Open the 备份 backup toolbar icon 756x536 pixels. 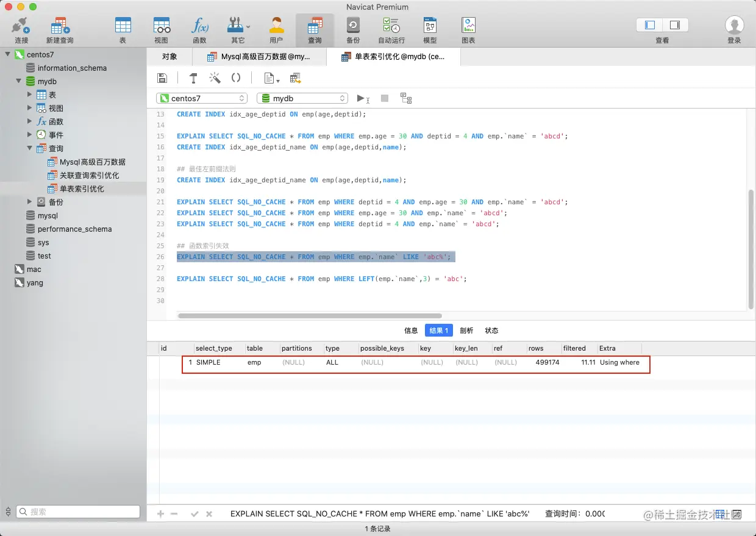click(353, 30)
